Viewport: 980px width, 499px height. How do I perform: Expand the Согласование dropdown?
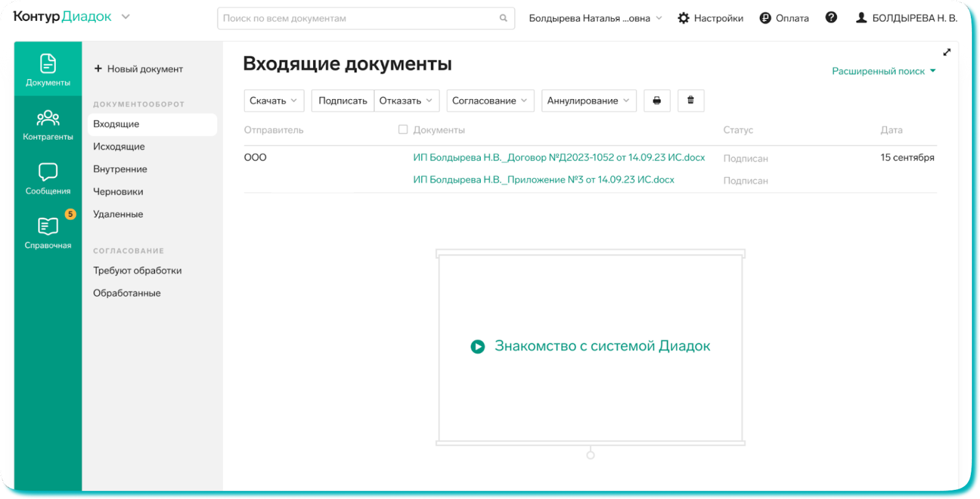(x=490, y=100)
